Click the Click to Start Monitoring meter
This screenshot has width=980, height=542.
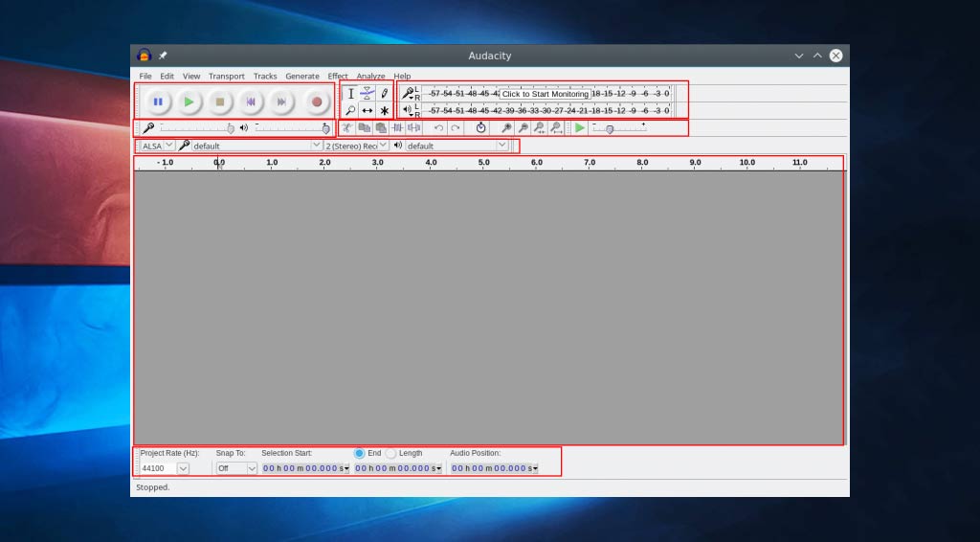point(545,94)
